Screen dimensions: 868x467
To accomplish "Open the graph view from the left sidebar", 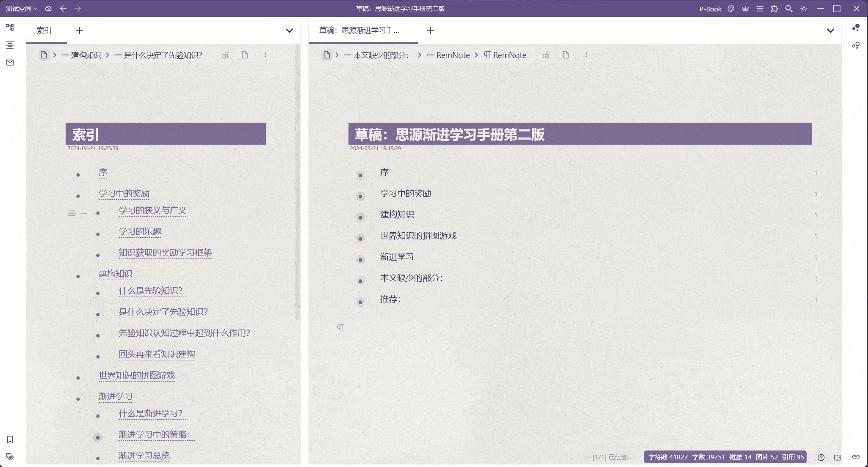I will 10,27.
